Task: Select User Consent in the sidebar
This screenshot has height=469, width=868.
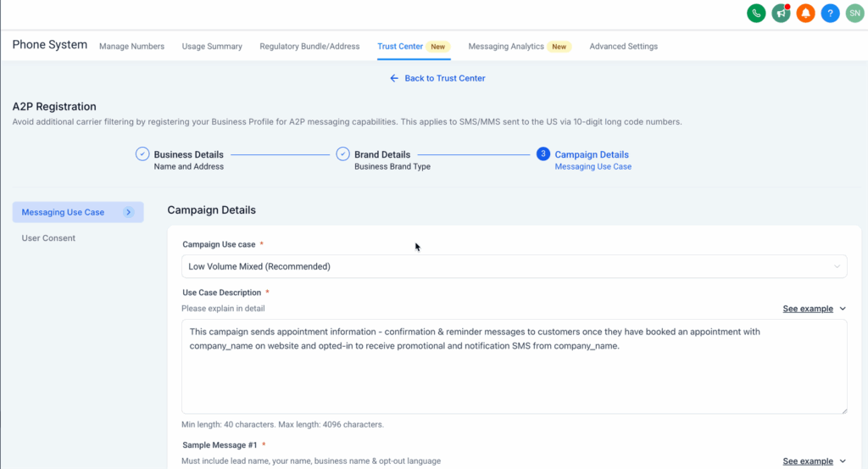Action: [48, 238]
